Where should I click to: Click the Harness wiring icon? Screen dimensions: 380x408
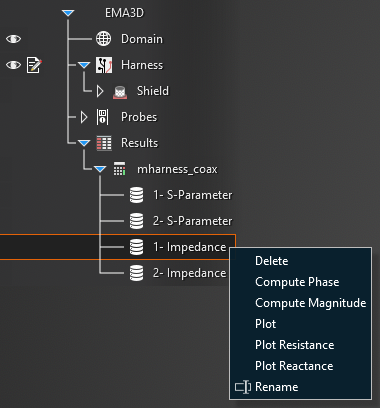point(104,65)
